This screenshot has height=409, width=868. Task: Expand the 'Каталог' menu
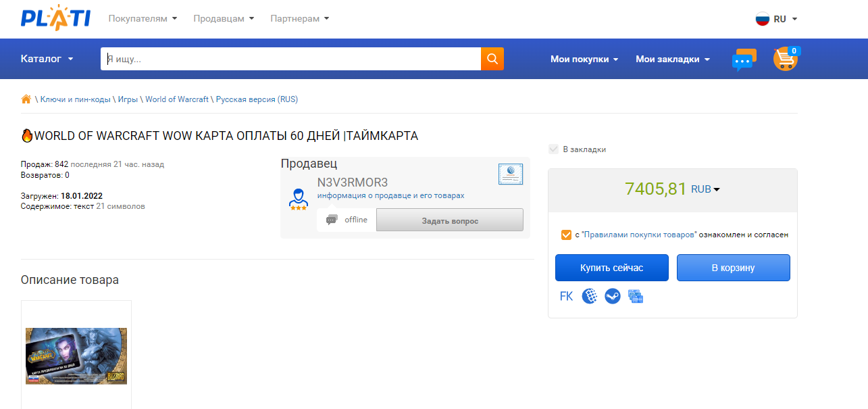pos(47,59)
